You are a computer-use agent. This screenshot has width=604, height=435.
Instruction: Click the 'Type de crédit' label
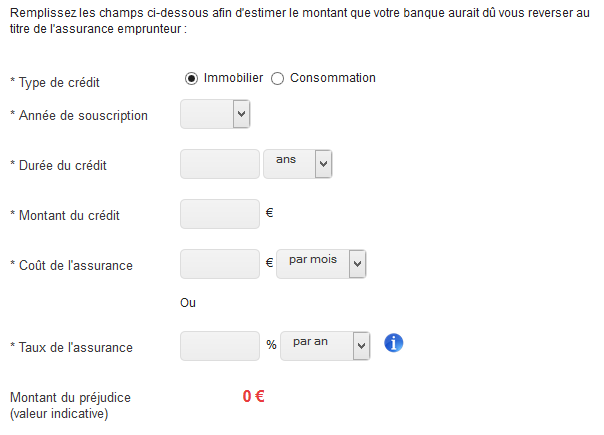58,83
